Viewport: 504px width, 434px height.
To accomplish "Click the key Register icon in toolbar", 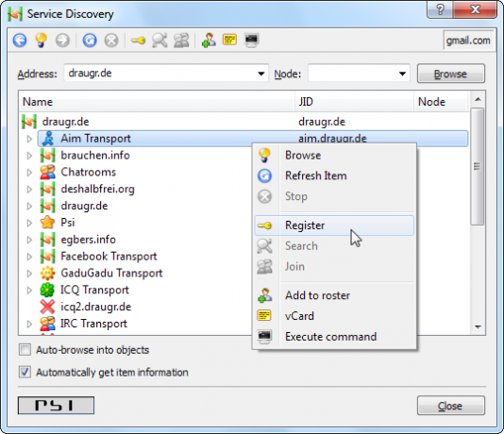I will click(x=138, y=41).
